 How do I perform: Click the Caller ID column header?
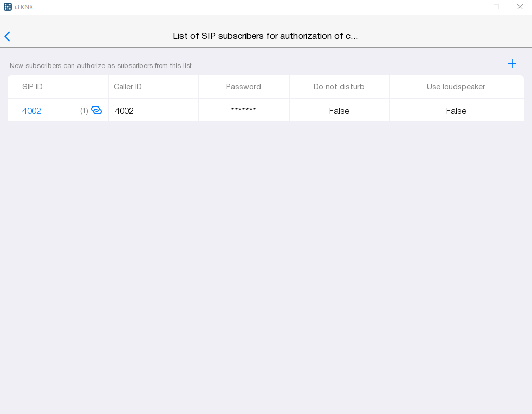(x=128, y=87)
